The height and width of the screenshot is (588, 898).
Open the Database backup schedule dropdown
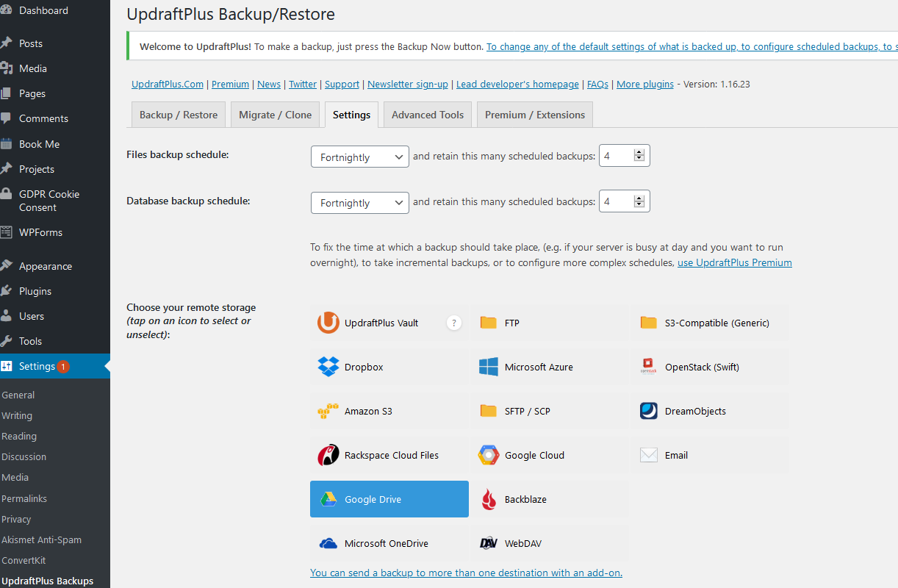(360, 203)
